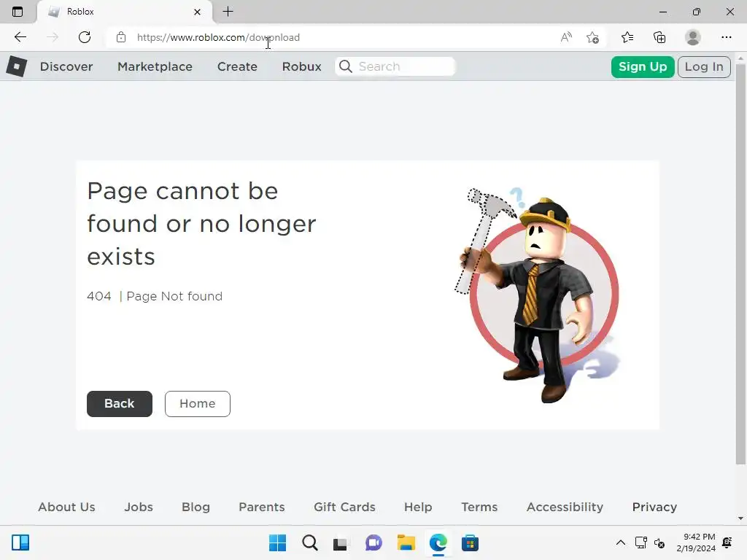Click the scrollbar down arrow

[740, 518]
